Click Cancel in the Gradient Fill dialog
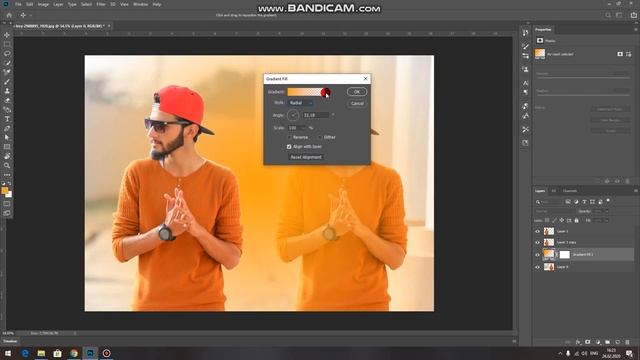This screenshot has width=640, height=360. point(357,103)
